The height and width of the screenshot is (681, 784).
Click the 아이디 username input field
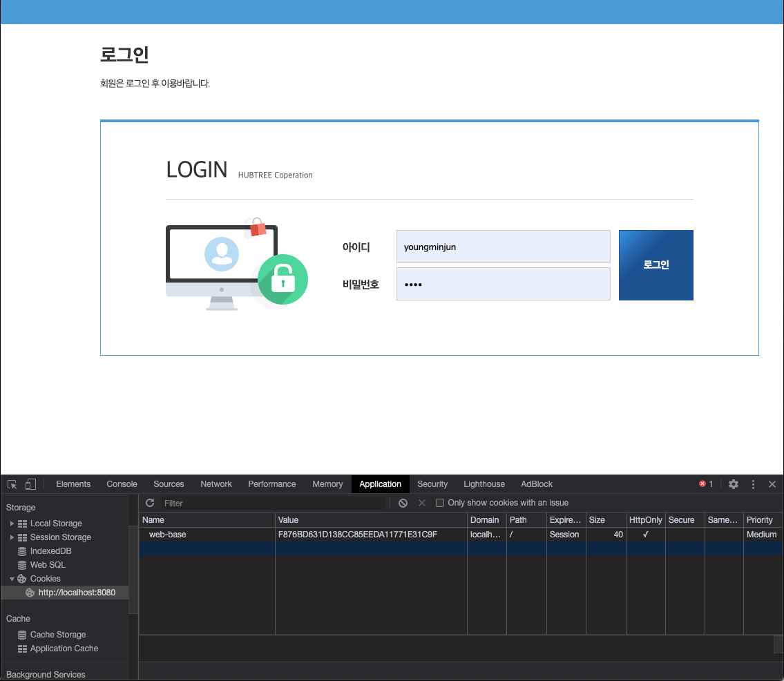click(x=503, y=247)
